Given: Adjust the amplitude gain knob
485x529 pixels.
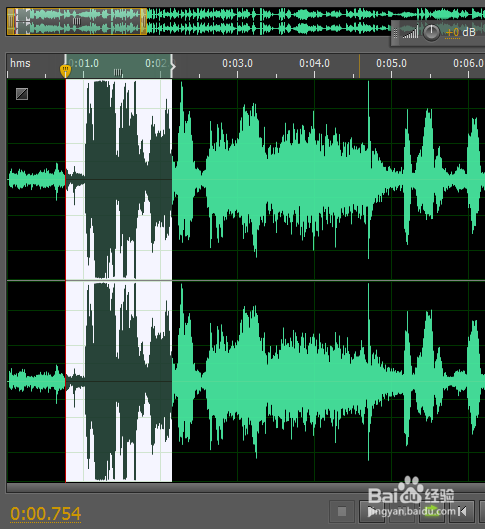Looking at the screenshot, I should click(431, 33).
